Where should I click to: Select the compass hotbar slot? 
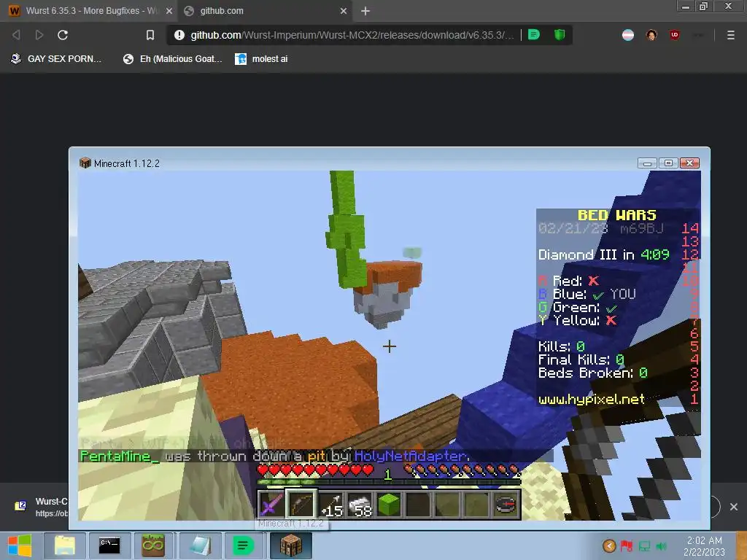(x=507, y=505)
